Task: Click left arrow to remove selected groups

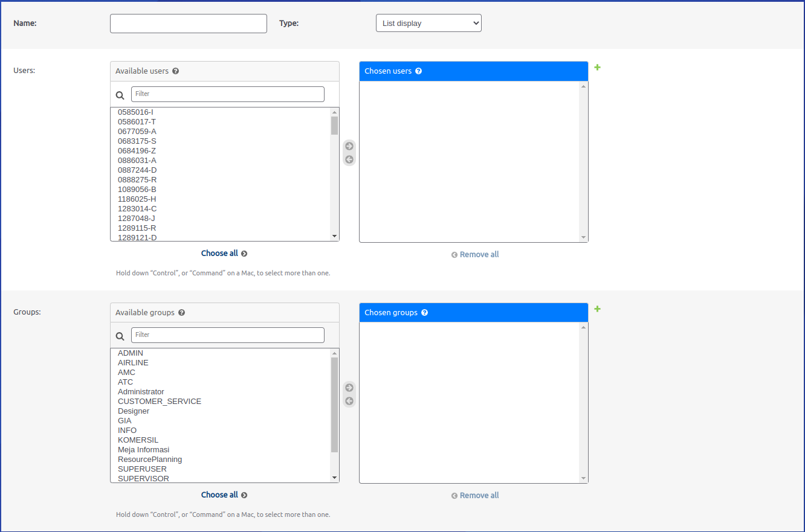Action: pyautogui.click(x=349, y=401)
